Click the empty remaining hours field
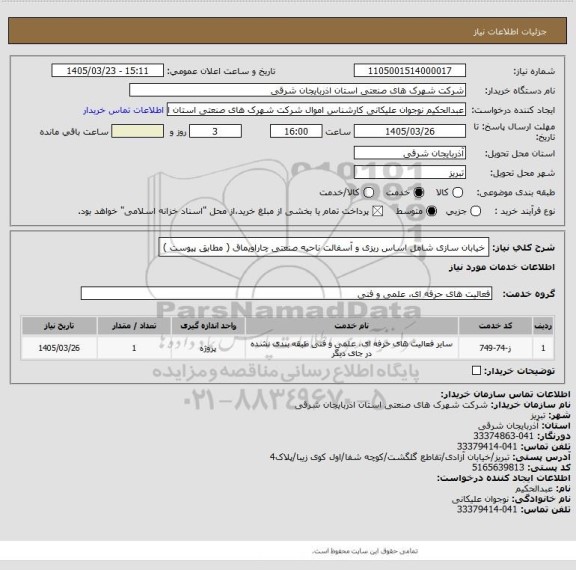576x570 pixels. coord(137,131)
